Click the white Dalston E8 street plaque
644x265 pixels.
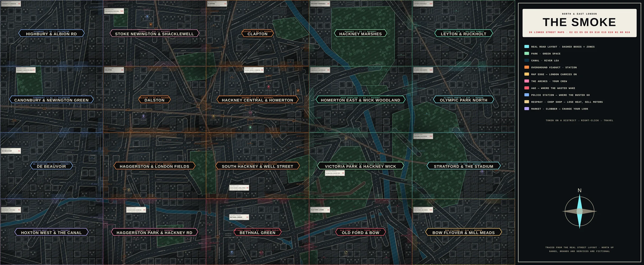pyautogui.click(x=114, y=70)
